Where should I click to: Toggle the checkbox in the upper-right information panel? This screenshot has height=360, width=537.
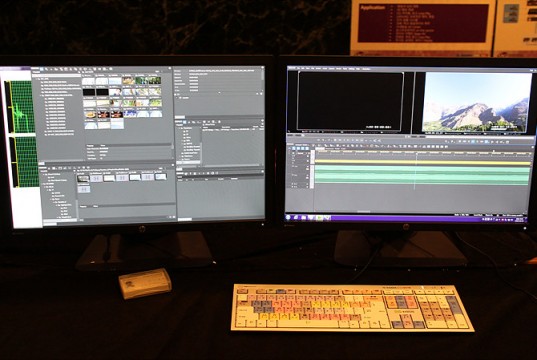pyautogui.click(x=181, y=98)
